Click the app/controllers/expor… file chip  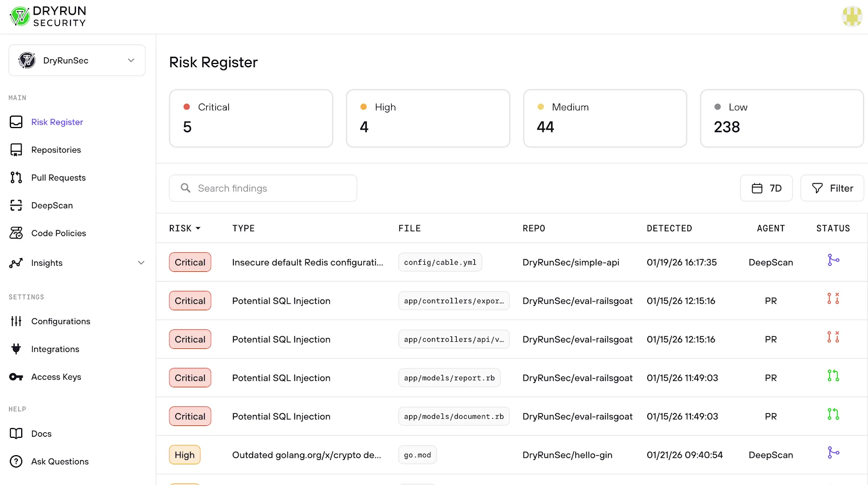[x=454, y=301]
